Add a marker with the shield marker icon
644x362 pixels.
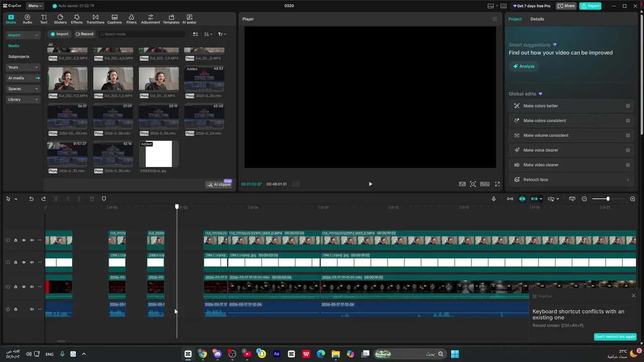104,199
